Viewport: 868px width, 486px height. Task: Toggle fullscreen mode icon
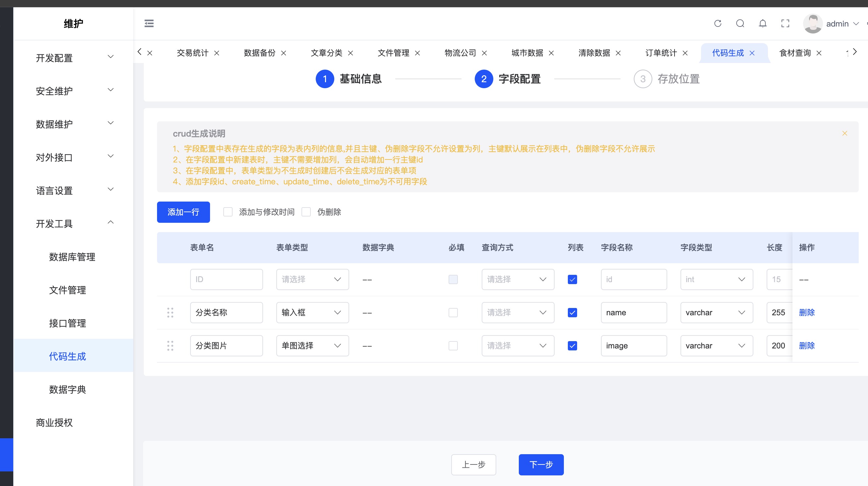(x=786, y=23)
